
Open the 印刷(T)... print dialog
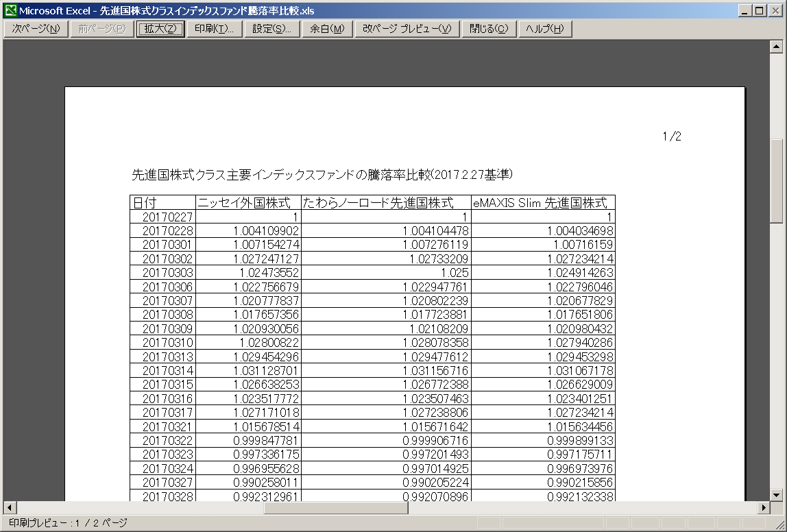click(x=215, y=29)
